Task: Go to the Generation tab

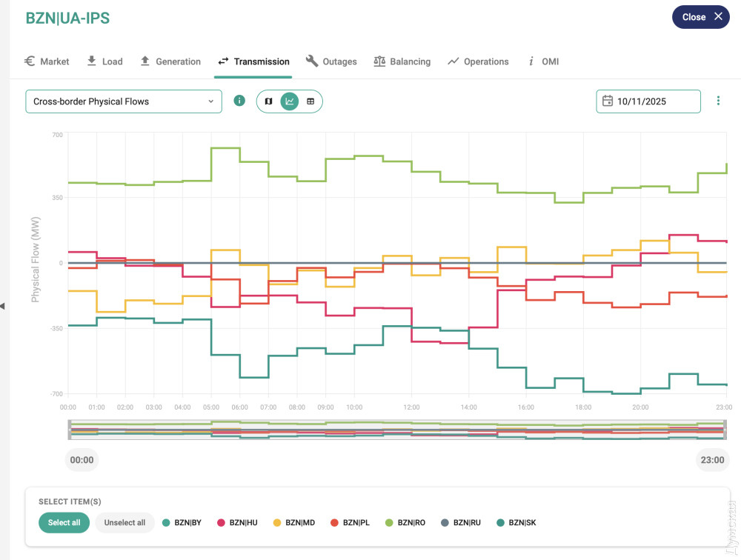Action: click(x=170, y=61)
